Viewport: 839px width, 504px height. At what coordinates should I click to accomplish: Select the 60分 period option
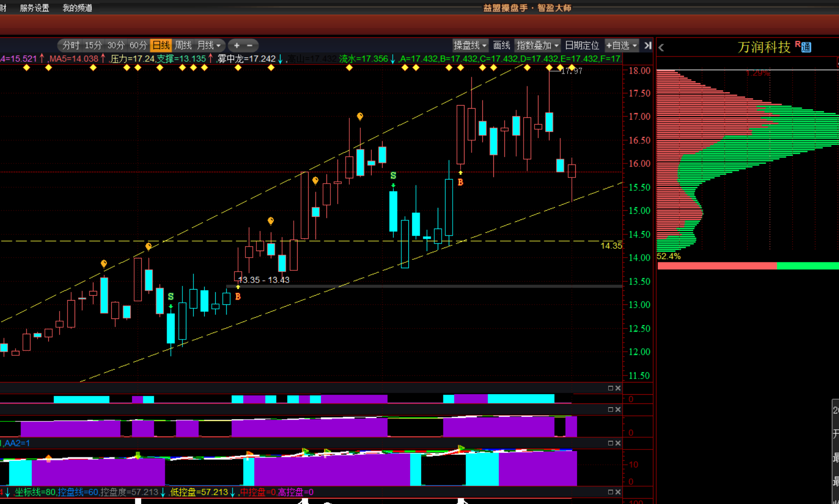(138, 46)
